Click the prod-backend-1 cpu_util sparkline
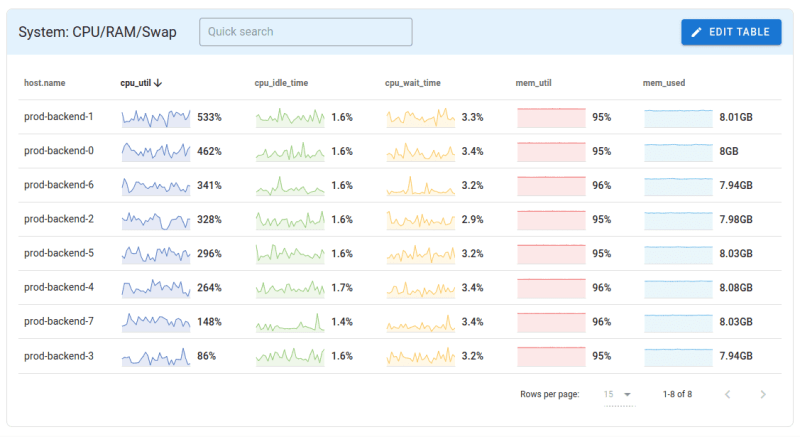The height and width of the screenshot is (437, 800). [x=156, y=118]
